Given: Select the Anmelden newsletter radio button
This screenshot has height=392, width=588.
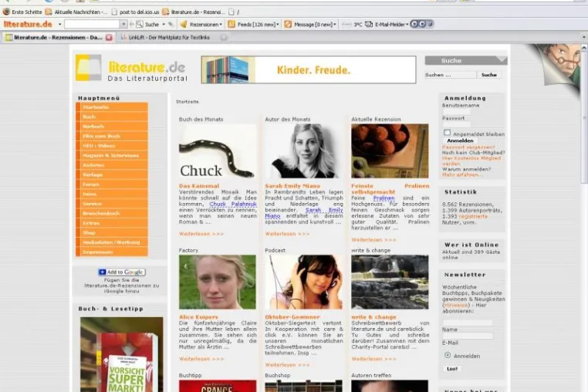Looking at the screenshot, I should pos(448,355).
